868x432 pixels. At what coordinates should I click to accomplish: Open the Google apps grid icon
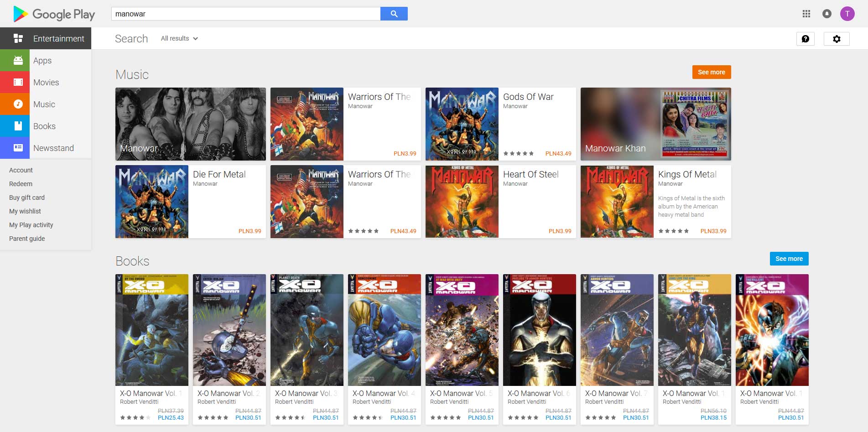pyautogui.click(x=806, y=14)
